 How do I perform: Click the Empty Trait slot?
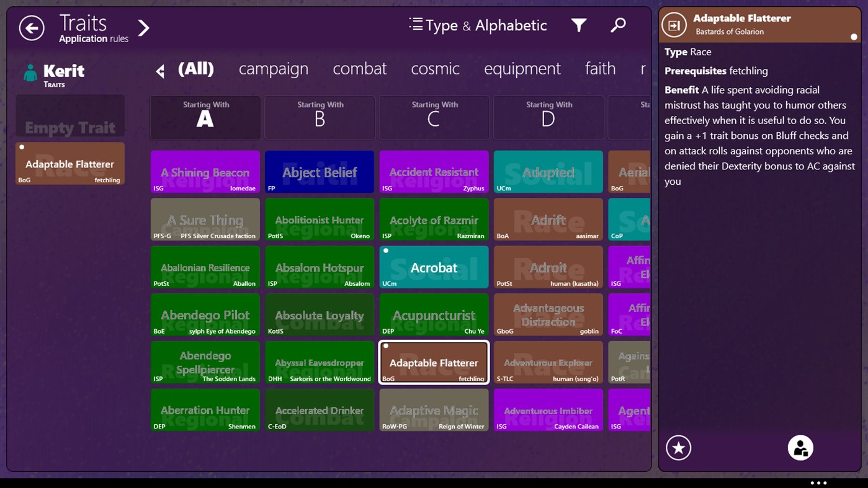69,115
